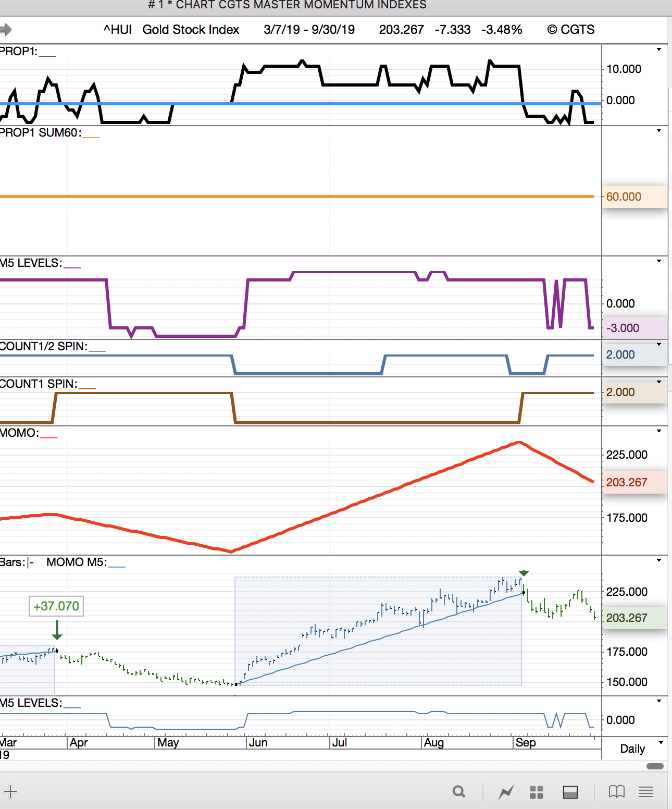672x809 pixels.
Task: Click the COUNT1 SPIN pane label
Action: coord(39,384)
